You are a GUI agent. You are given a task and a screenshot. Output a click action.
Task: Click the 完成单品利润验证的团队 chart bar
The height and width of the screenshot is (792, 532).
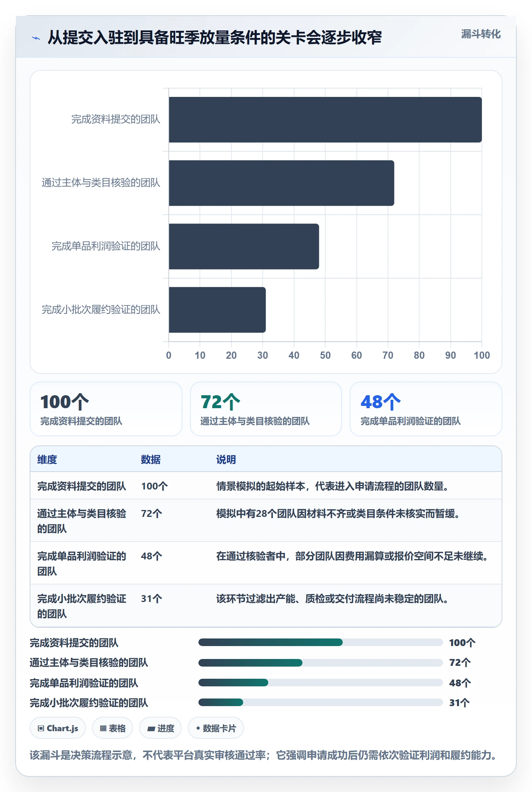point(244,247)
